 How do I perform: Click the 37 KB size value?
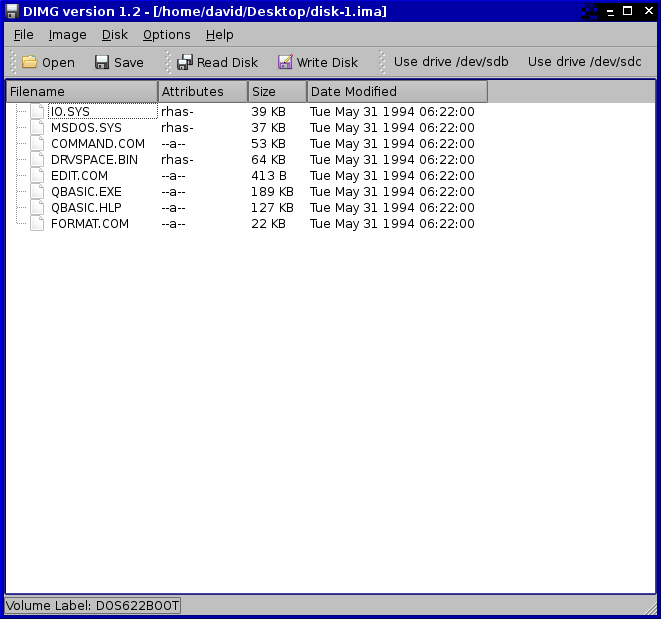point(269,128)
